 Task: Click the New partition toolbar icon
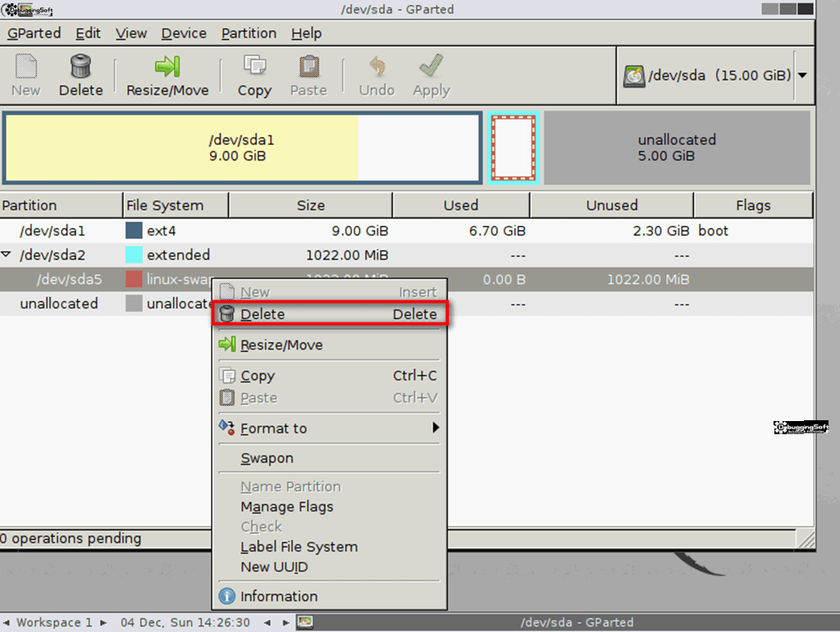(25, 66)
